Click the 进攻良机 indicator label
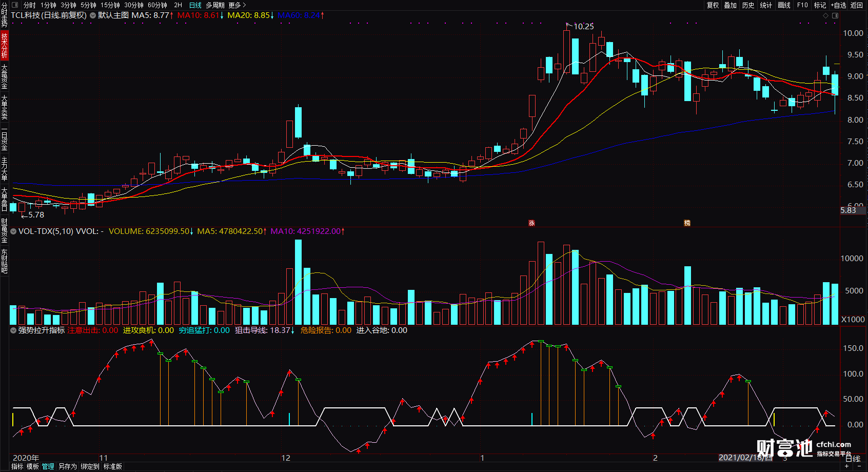The height and width of the screenshot is (472, 868). (x=149, y=330)
